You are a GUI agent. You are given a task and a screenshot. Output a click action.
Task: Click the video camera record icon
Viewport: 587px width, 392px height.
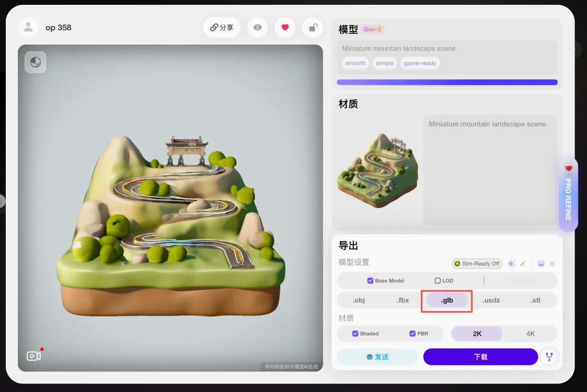(x=34, y=356)
